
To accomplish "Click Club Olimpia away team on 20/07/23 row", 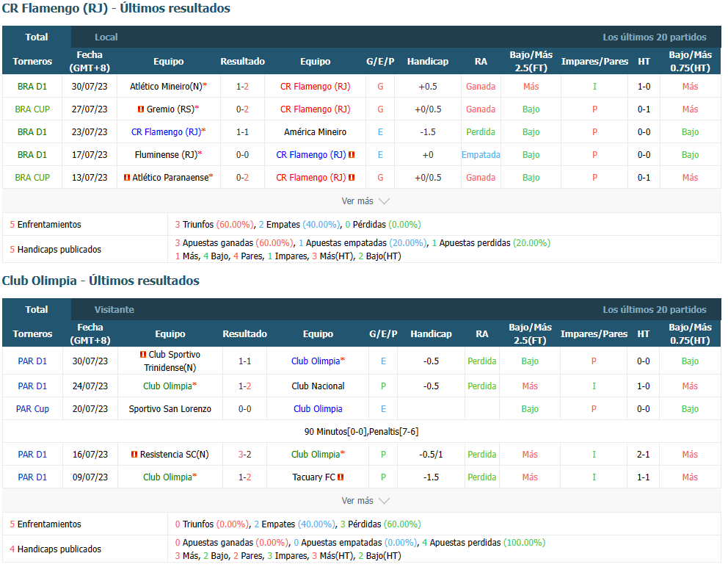I will pos(318,409).
